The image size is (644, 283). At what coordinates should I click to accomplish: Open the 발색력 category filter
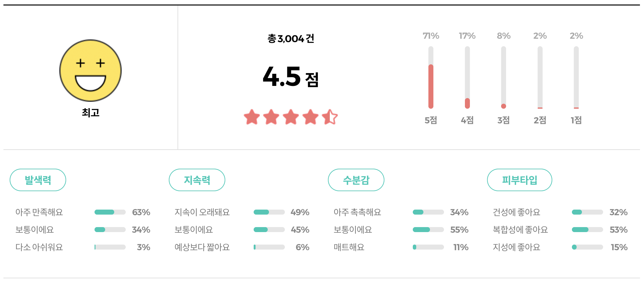(x=38, y=180)
